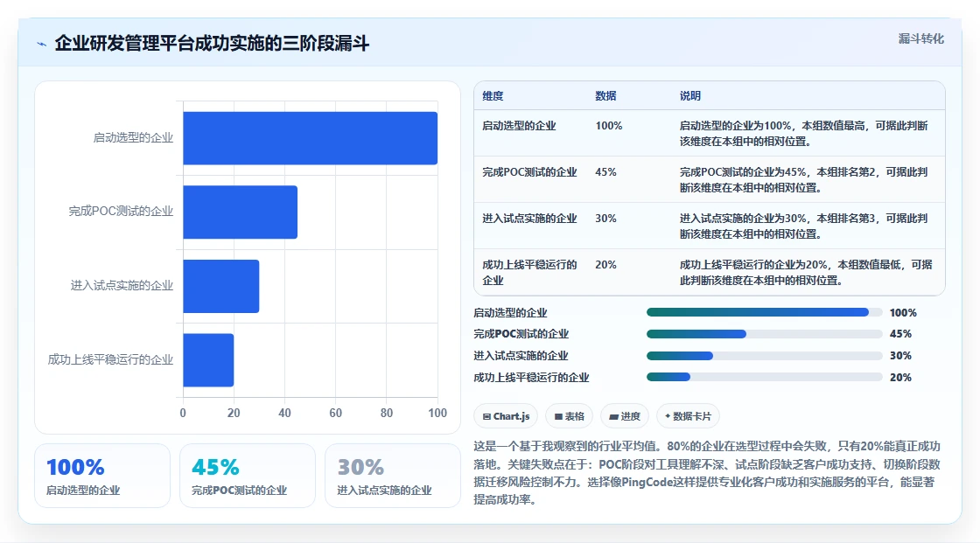This screenshot has height=543, width=980.
Task: Click the 100% 启动选型的企业 stat card
Action: click(x=102, y=476)
